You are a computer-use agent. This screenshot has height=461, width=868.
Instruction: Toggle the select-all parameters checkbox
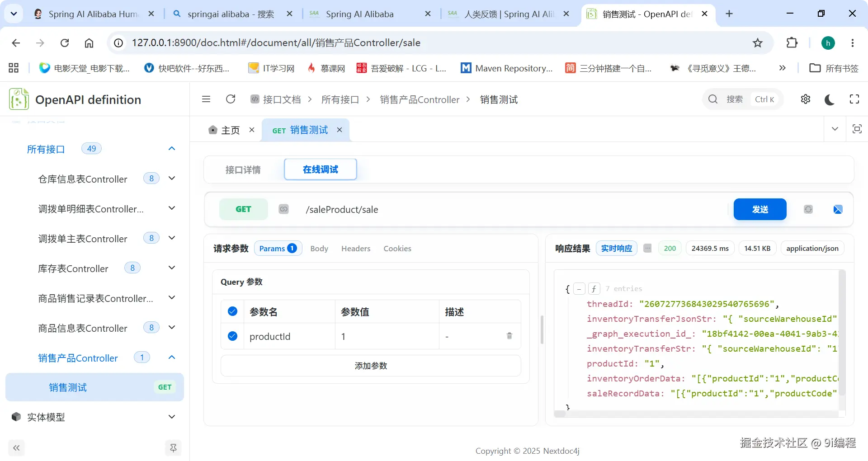233,311
